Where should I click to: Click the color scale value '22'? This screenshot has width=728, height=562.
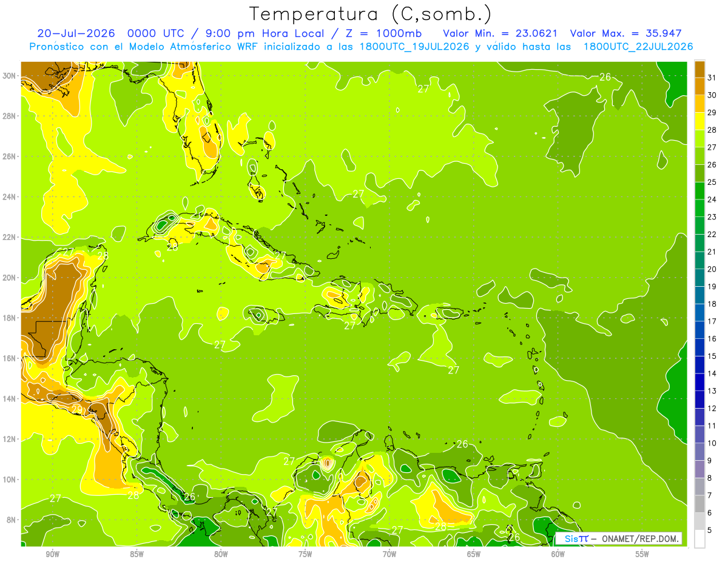712,234
